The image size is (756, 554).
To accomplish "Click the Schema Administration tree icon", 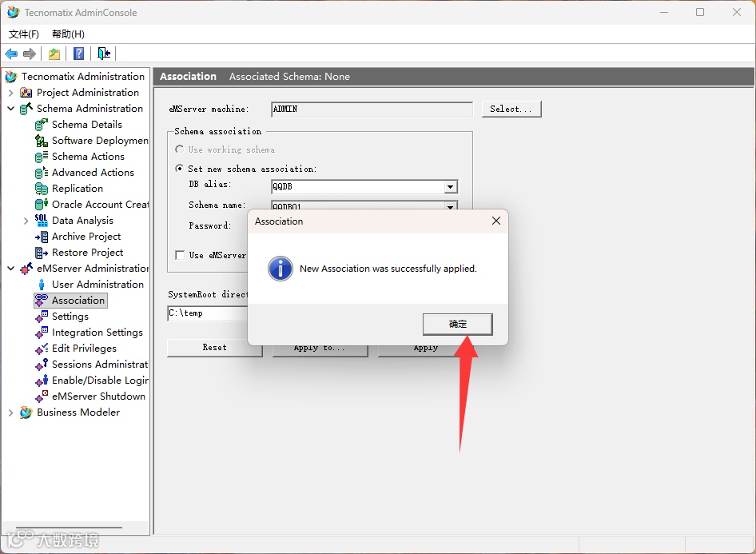I will pyautogui.click(x=26, y=109).
